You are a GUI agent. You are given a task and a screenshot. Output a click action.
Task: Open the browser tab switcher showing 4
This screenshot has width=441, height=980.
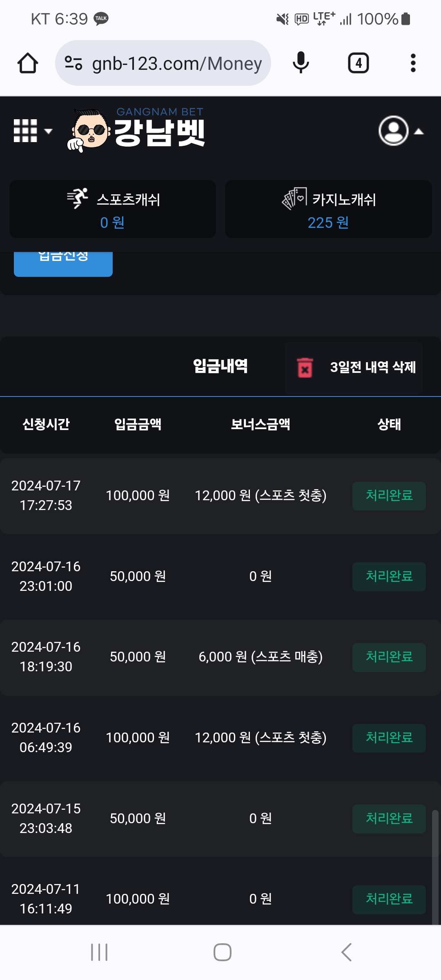358,63
